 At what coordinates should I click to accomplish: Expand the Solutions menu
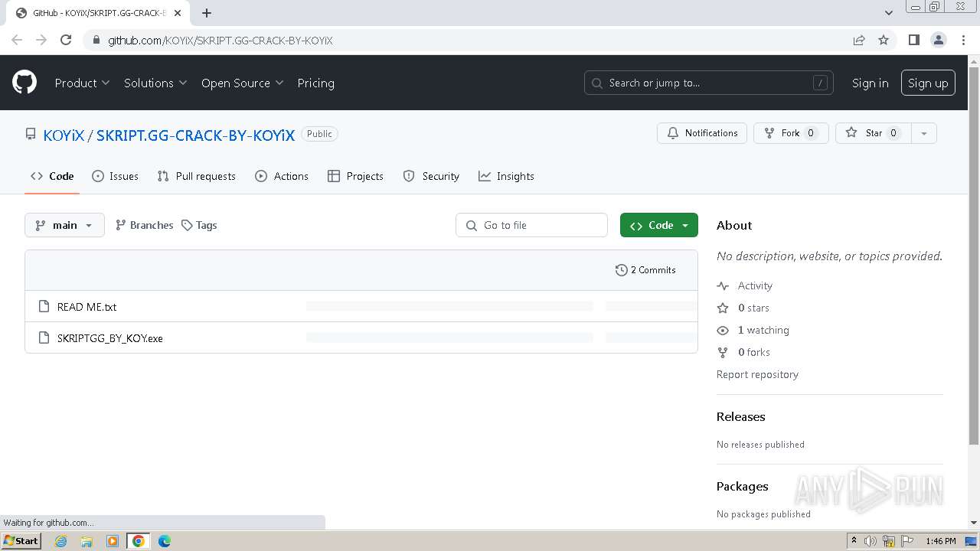click(x=155, y=83)
